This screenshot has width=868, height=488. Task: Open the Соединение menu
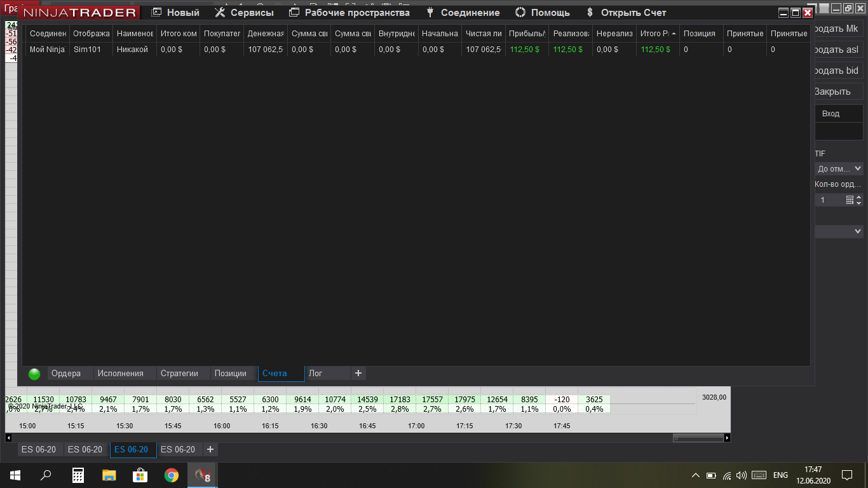463,13
